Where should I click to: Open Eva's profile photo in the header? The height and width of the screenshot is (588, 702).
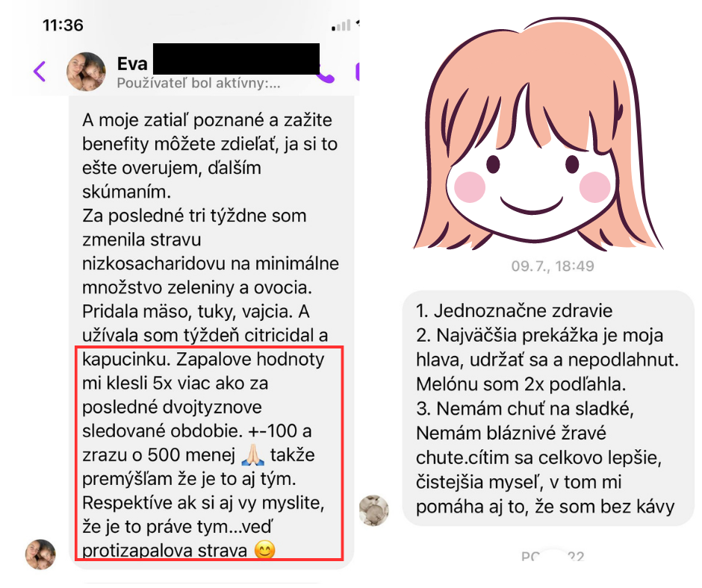(x=86, y=72)
